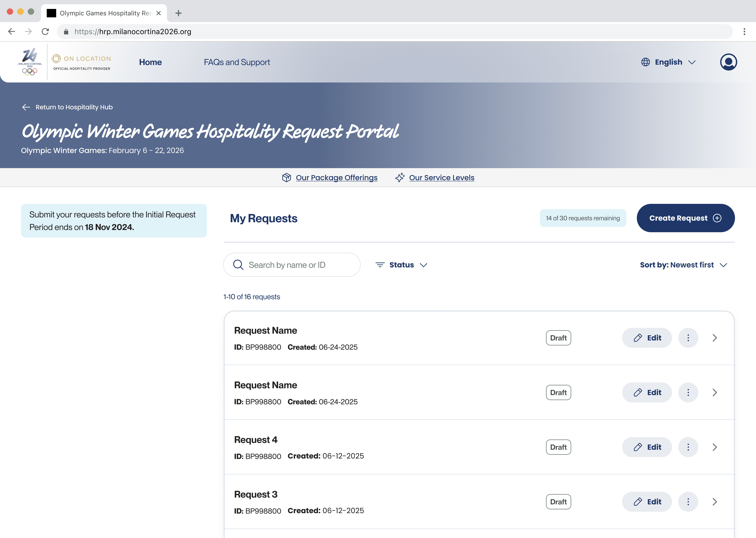Click the browser reload icon

45,32
